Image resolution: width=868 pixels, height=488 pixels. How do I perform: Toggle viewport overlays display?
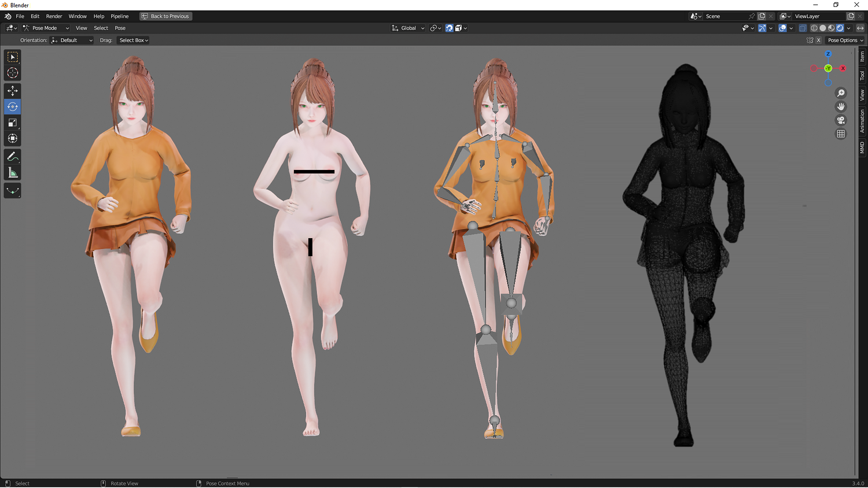(x=782, y=28)
